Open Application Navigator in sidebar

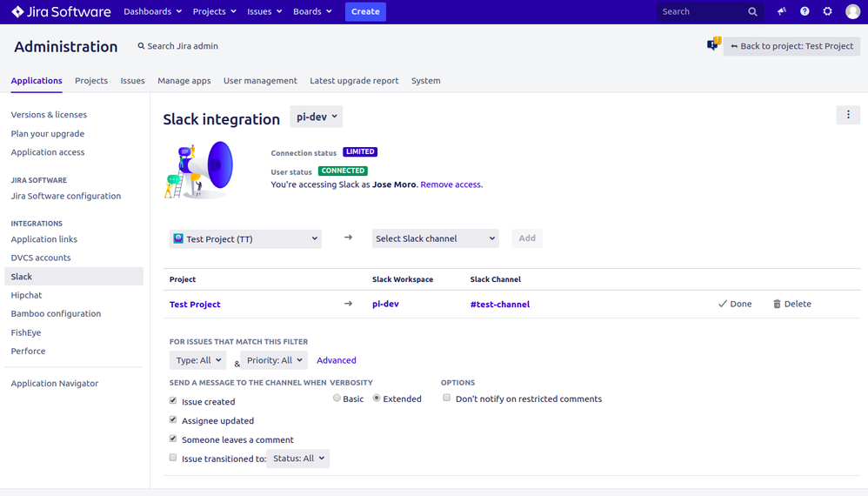[55, 384]
